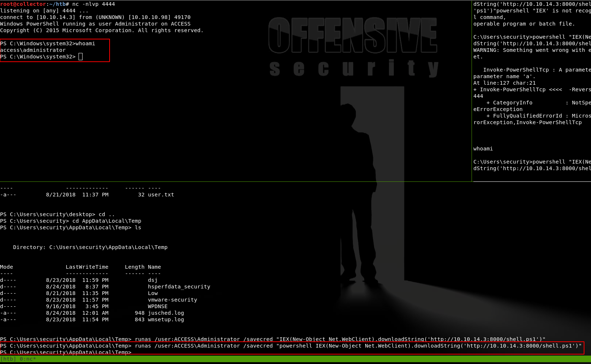
Task: Select the first runas command without 'powershell'
Action: coord(272,339)
